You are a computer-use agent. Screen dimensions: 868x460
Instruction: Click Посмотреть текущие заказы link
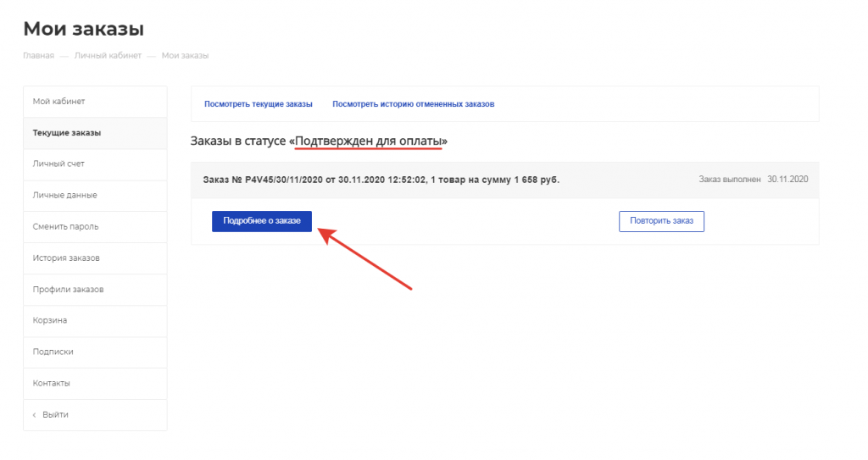(x=258, y=104)
